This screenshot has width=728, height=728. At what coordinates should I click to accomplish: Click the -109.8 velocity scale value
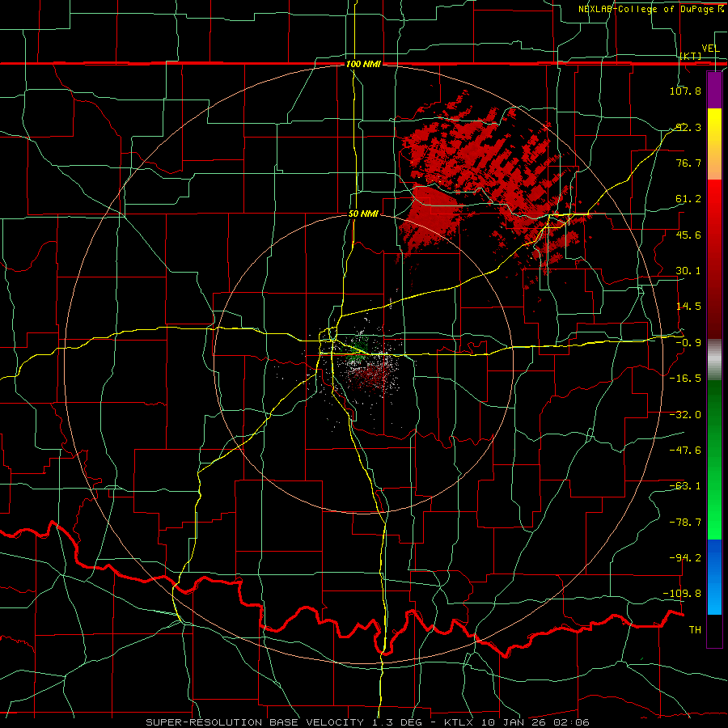tap(682, 594)
